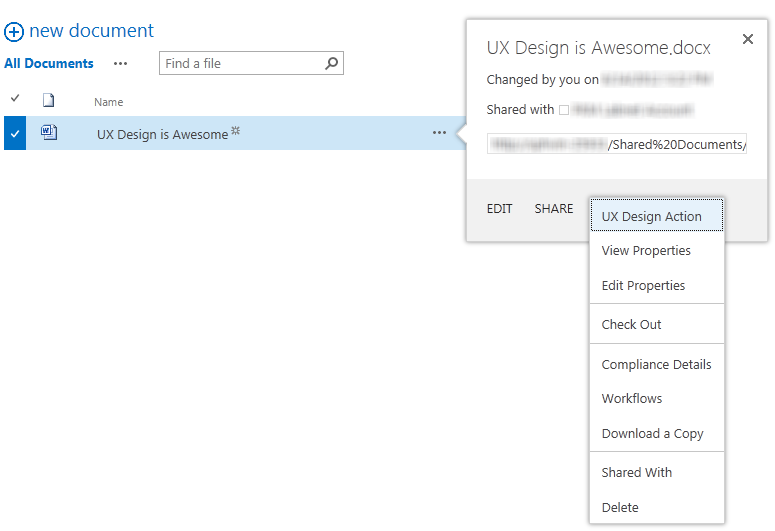Viewport: 775px width, 531px height.
Task: Uncheck the UX Design is Awesome row
Action: pyautogui.click(x=15, y=133)
